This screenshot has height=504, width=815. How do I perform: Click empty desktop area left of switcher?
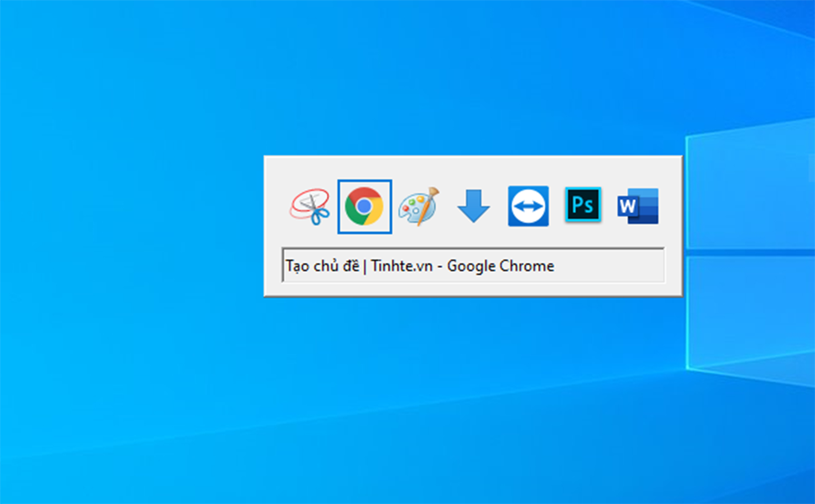pos(131,223)
